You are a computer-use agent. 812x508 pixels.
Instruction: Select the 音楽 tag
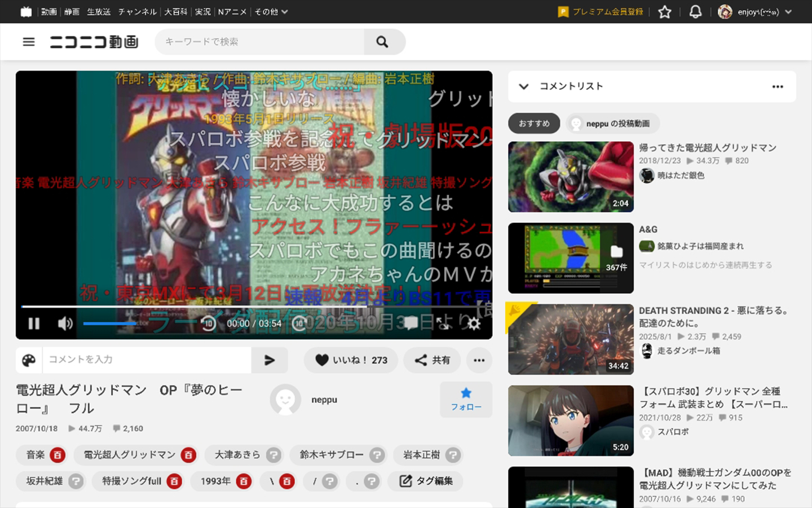pyautogui.click(x=36, y=455)
